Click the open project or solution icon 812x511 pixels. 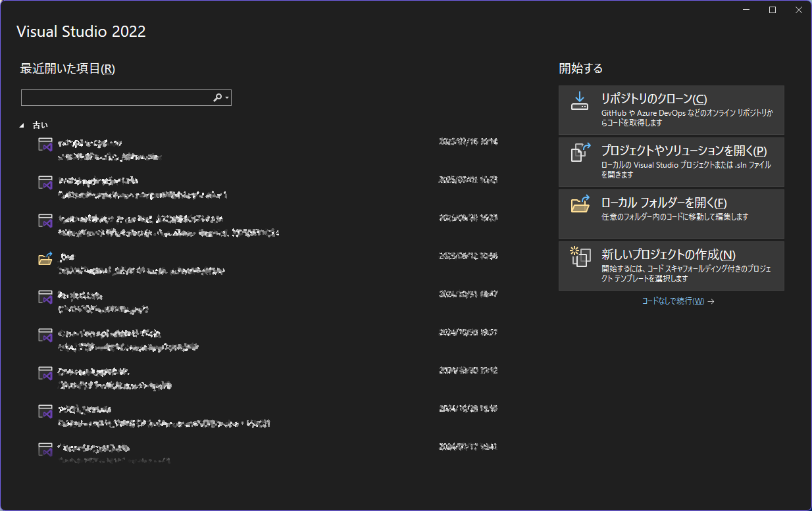[x=579, y=153]
